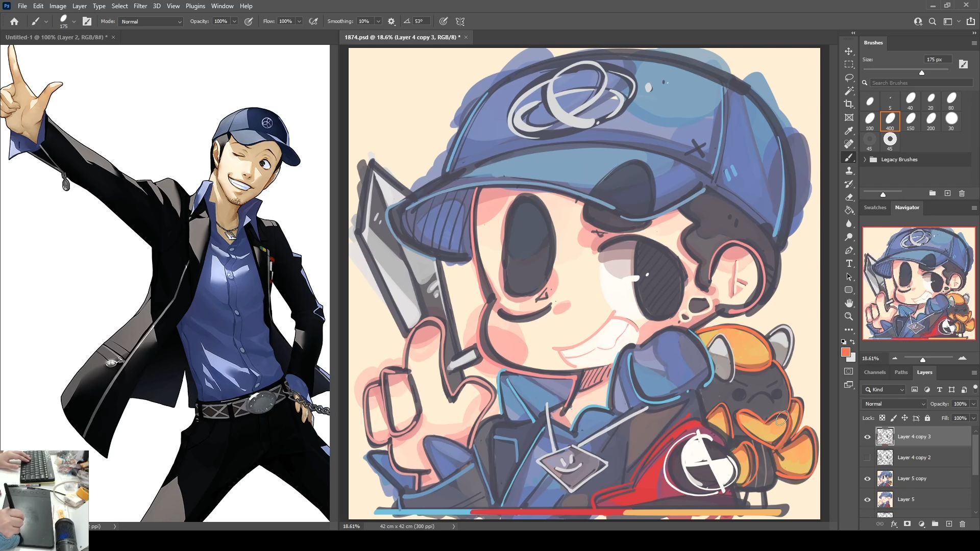
Task: Select the Paint Bucket tool
Action: click(849, 210)
